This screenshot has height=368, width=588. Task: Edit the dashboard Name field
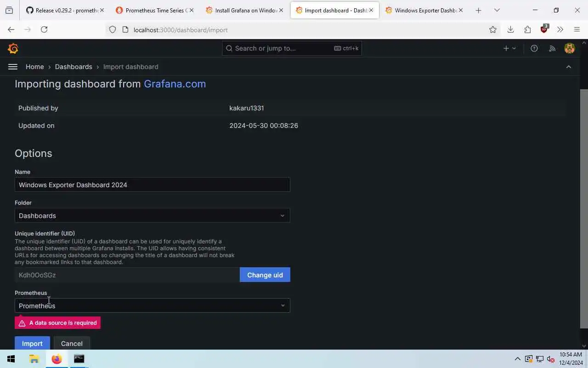tap(152, 184)
